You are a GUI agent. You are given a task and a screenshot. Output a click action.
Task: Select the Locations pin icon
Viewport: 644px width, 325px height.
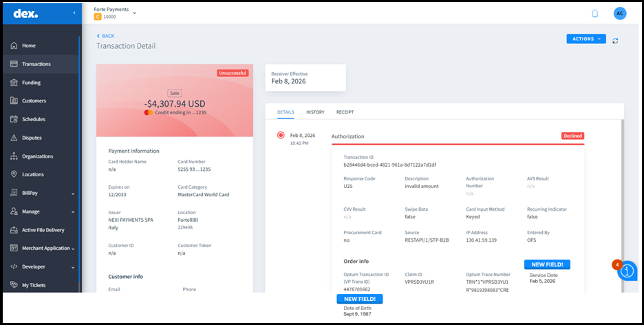pyautogui.click(x=14, y=175)
